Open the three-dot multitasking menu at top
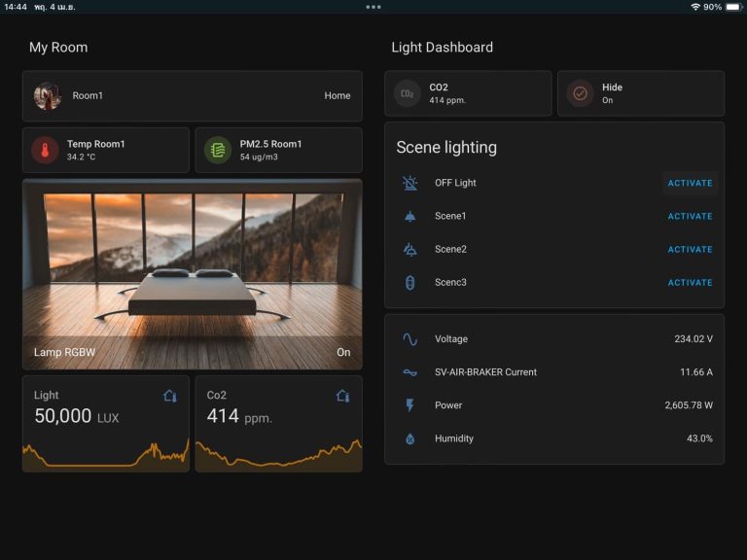The width and height of the screenshot is (747, 560). click(373, 7)
